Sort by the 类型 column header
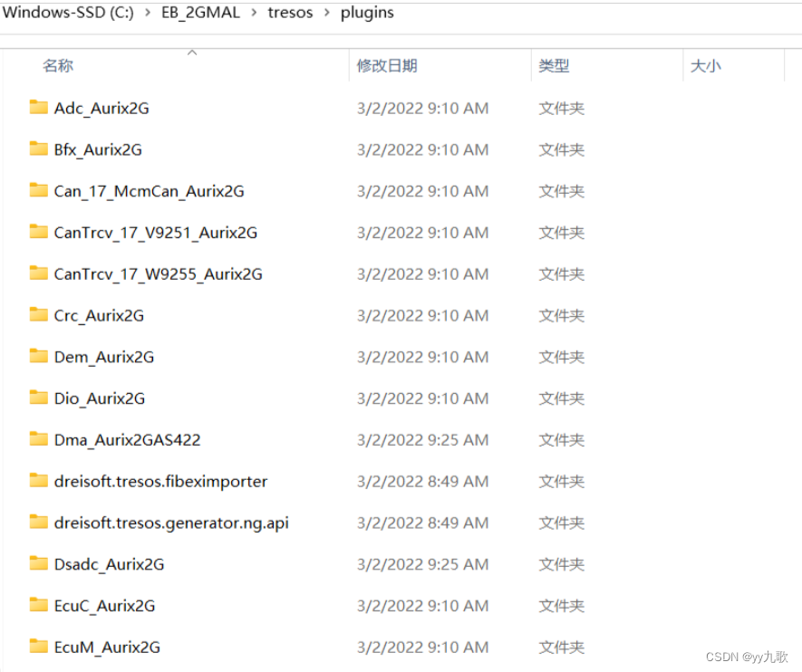Screen dimensions: 802x672 click(554, 65)
